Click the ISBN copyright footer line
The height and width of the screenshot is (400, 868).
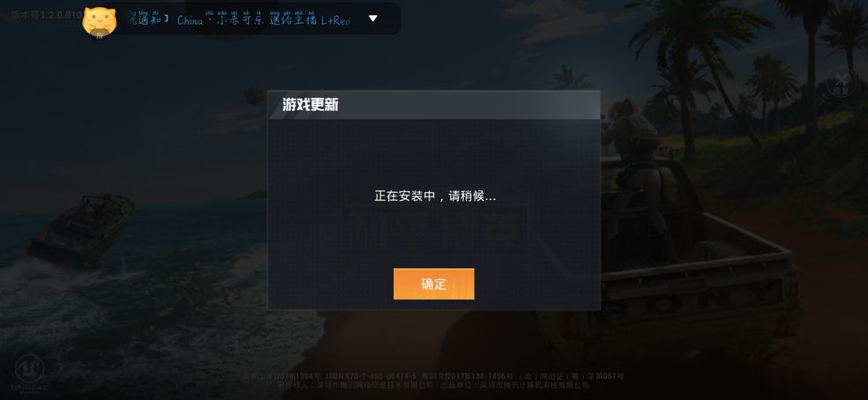(x=433, y=376)
